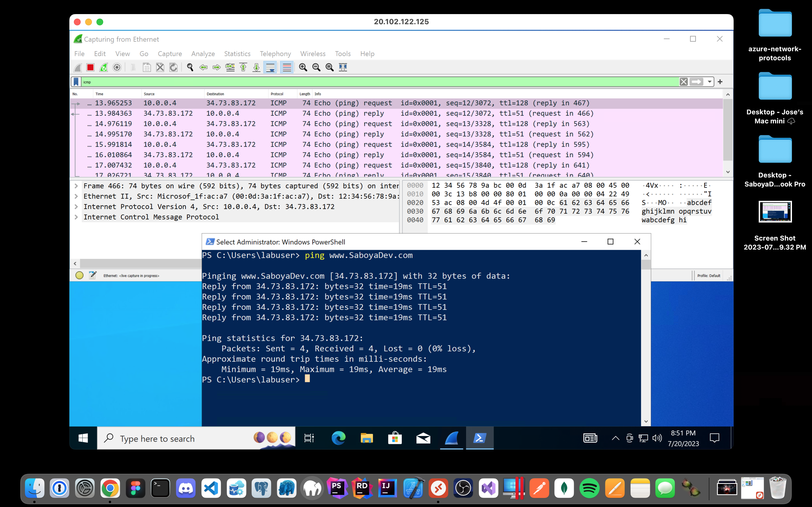Open the Analyze menu
The height and width of the screenshot is (507, 812).
click(x=203, y=54)
